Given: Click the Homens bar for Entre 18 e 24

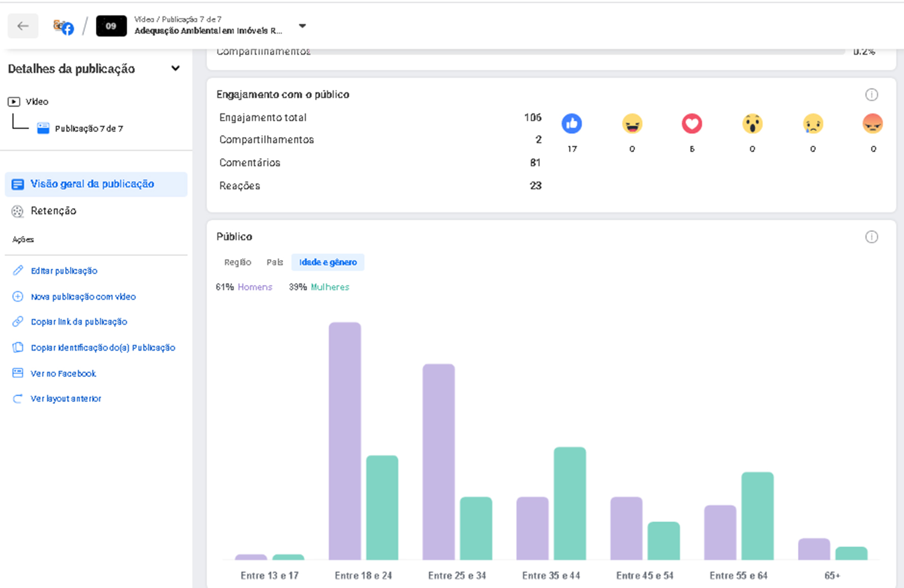Looking at the screenshot, I should tap(345, 441).
